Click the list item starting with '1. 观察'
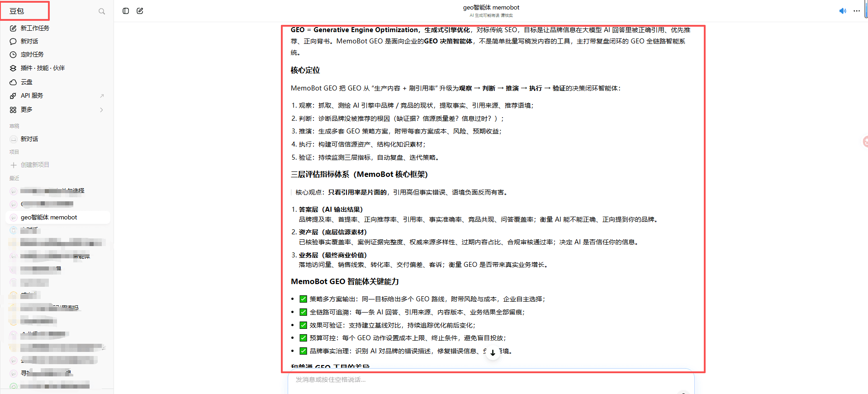The width and height of the screenshot is (868, 394). click(413, 105)
